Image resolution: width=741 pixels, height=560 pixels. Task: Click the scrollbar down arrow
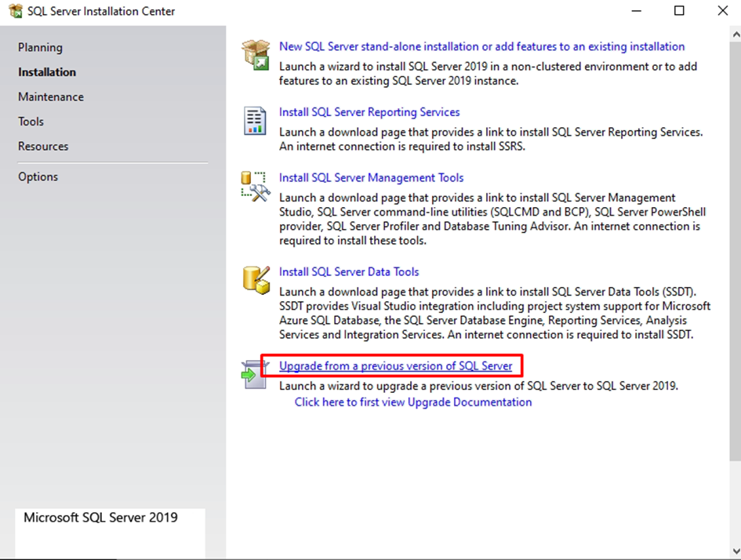736,551
